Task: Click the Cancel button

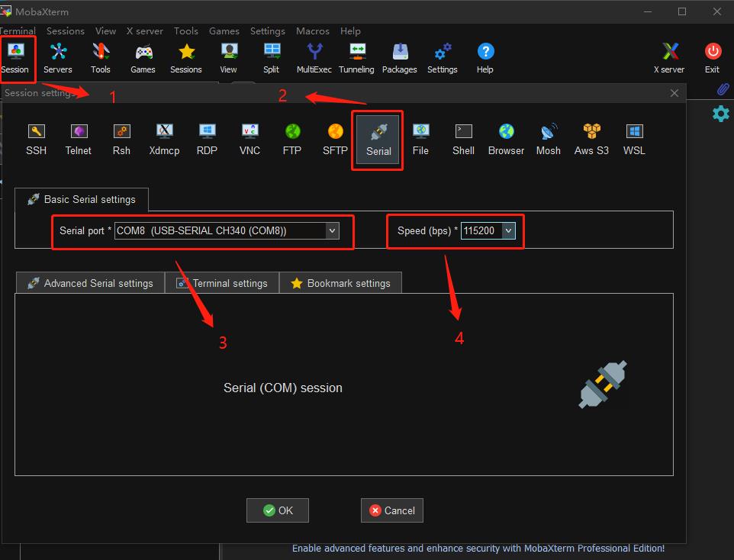Action: [392, 510]
